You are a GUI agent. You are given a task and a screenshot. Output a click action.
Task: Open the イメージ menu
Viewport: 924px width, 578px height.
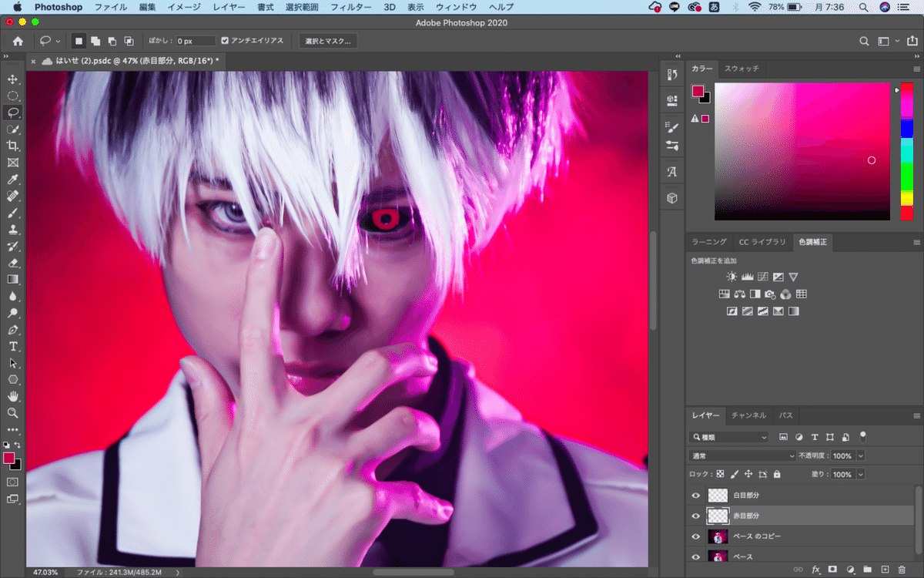coord(185,6)
